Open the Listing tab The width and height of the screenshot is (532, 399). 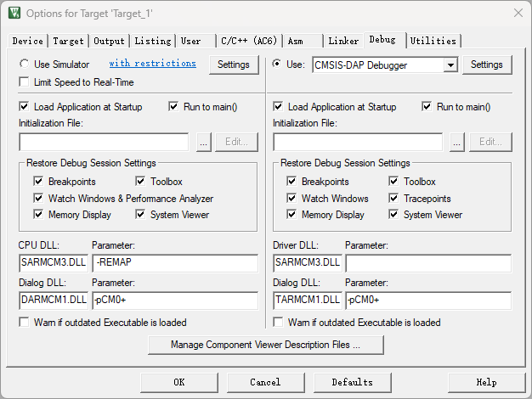[153, 41]
